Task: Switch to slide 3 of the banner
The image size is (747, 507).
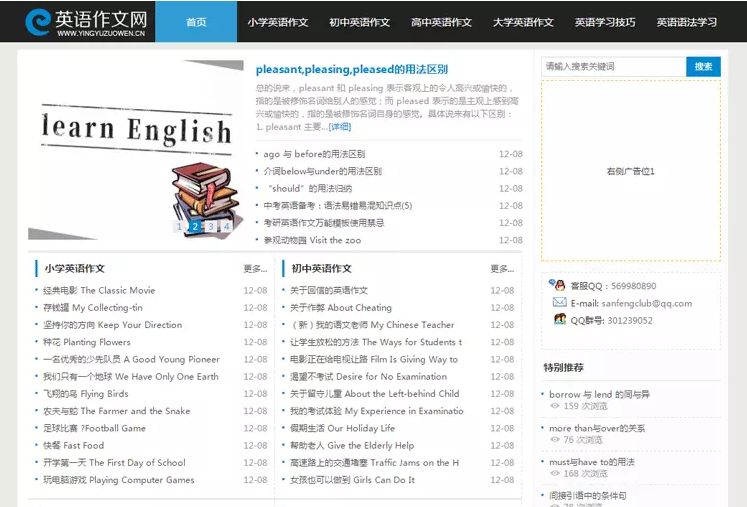Action: 211,226
